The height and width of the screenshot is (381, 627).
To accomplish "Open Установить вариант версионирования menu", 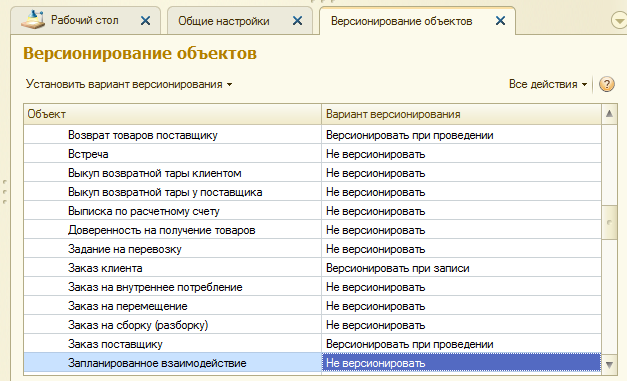I will tap(129, 84).
